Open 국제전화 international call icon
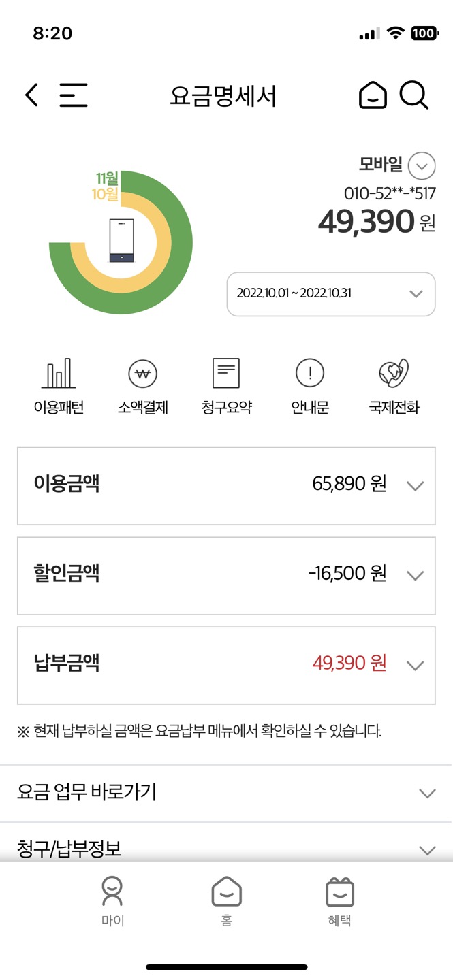Image resolution: width=453 pixels, height=980 pixels. [394, 386]
